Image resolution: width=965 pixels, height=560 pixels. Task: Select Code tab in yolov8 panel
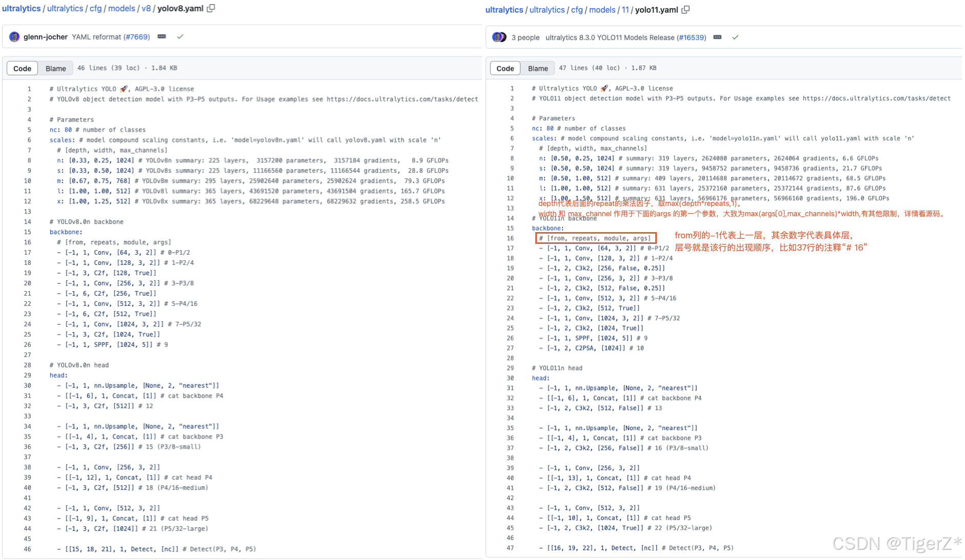(x=22, y=68)
